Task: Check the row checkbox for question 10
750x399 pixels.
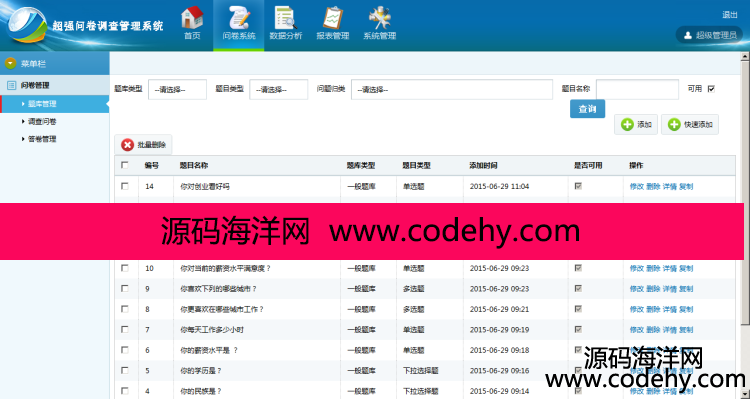Action: pos(125,268)
